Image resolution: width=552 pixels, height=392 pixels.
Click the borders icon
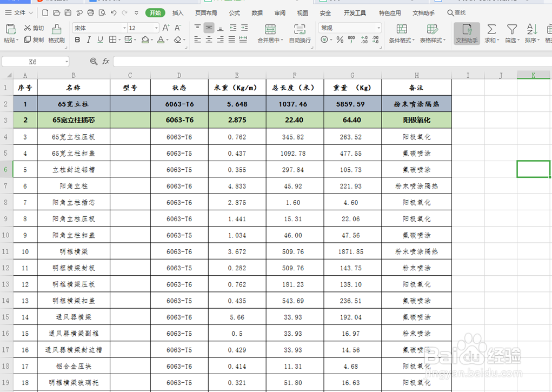pos(112,39)
